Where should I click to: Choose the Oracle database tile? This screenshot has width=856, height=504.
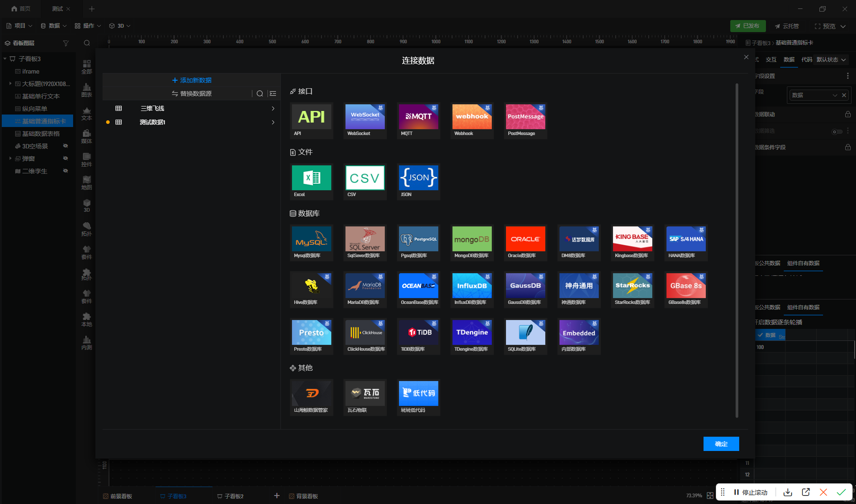click(x=525, y=242)
